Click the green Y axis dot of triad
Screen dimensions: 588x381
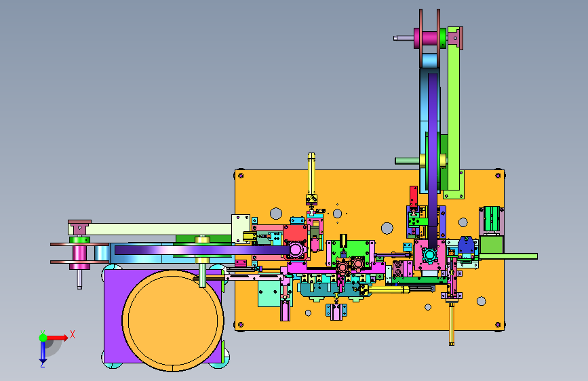point(43,338)
